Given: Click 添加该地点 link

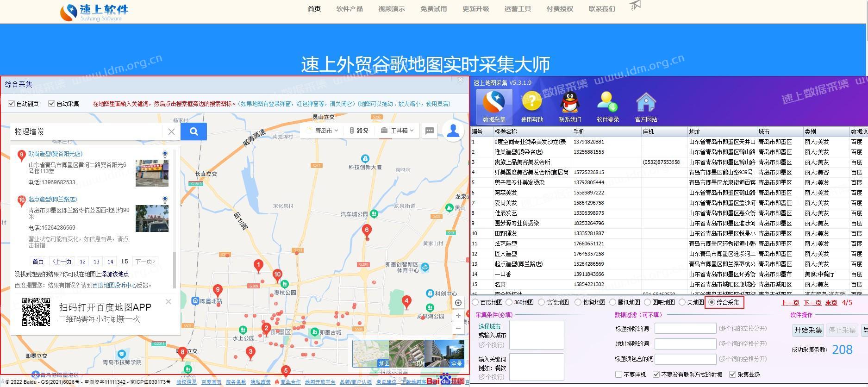Looking at the screenshot, I should [115, 274].
